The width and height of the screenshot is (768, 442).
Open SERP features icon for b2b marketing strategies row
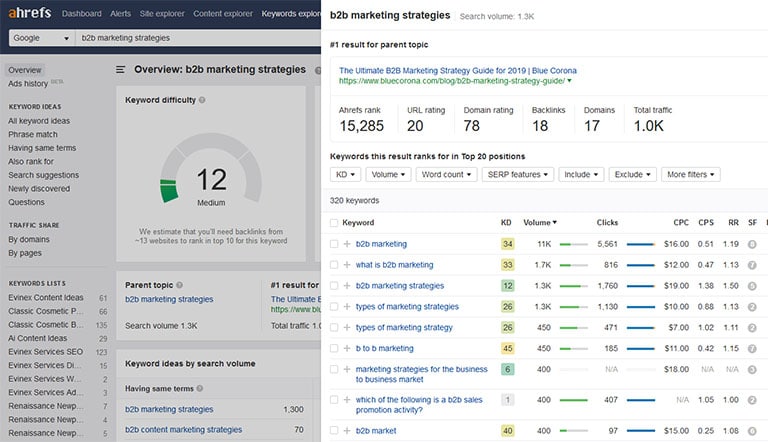pyautogui.click(x=752, y=286)
